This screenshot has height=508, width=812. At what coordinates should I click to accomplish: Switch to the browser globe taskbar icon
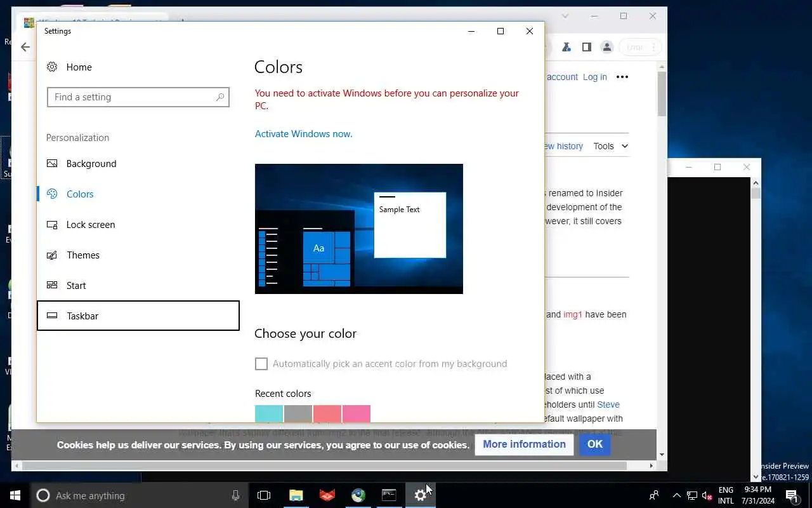tap(358, 495)
